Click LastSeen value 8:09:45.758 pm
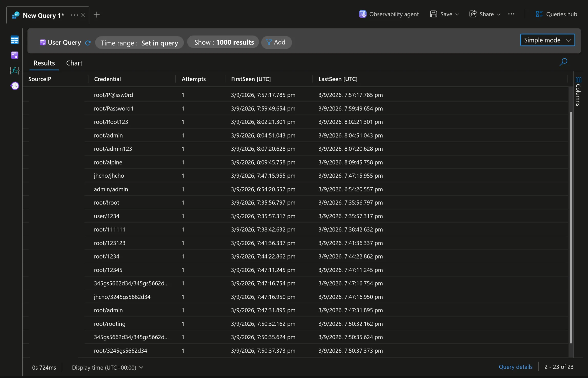This screenshot has width=588, height=378. coord(350,162)
